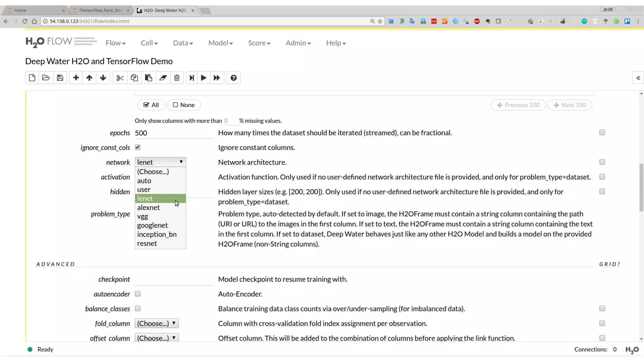Enable the autoencoder checkbox
Screen dimensions: 644x362
138,293
